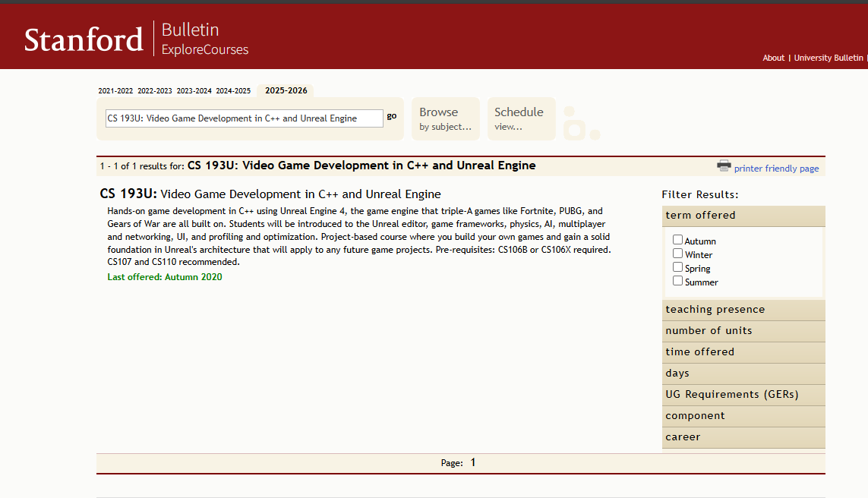Click the Filter Results: heading
This screenshot has height=498, width=868.
699,195
